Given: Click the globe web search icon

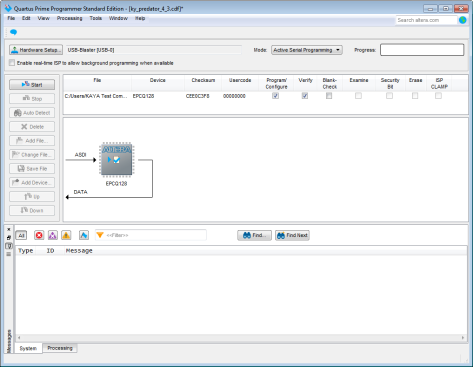Looking at the screenshot, I should coord(463,20).
